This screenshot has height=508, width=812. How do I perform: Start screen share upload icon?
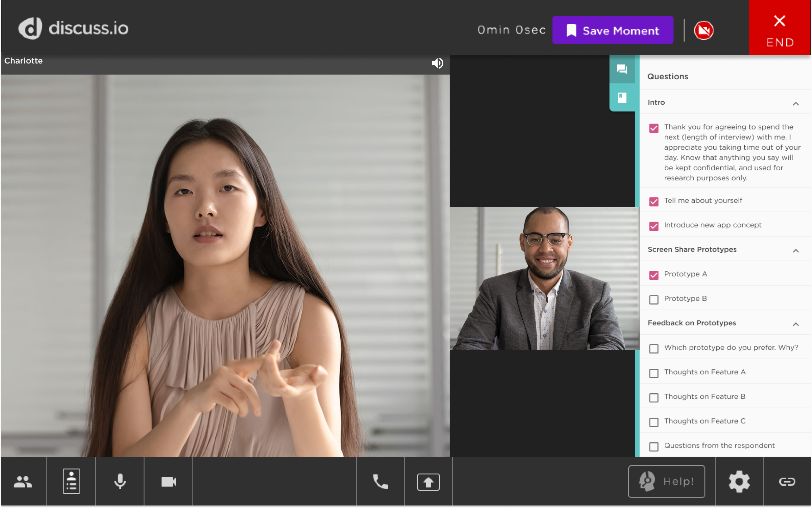[428, 482]
